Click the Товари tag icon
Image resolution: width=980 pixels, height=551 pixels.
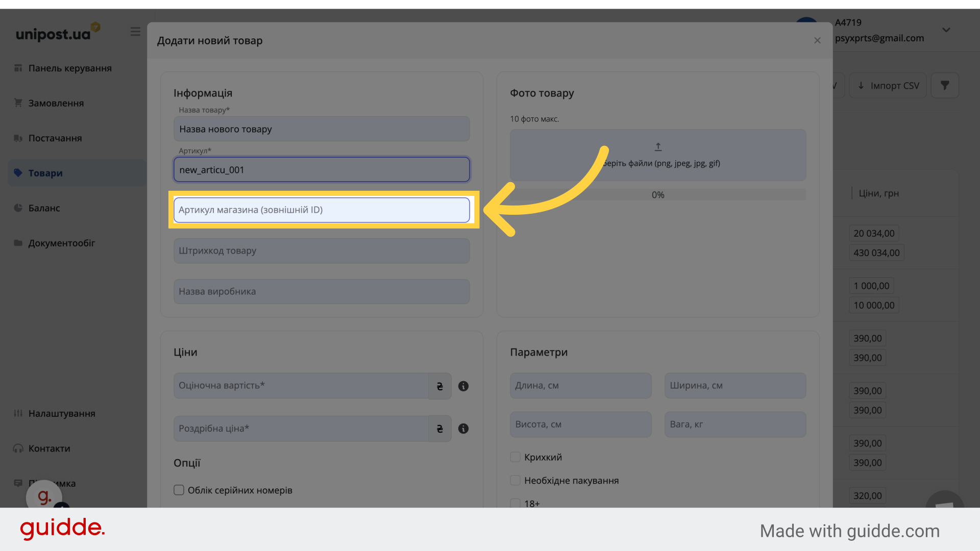pyautogui.click(x=18, y=173)
